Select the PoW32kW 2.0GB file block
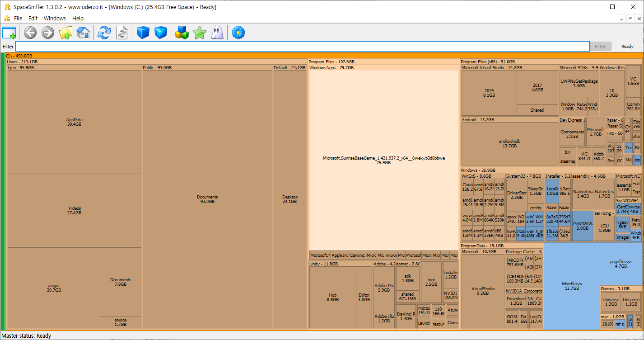Image resolution: width=644 pixels, height=340 pixels. [x=583, y=226]
